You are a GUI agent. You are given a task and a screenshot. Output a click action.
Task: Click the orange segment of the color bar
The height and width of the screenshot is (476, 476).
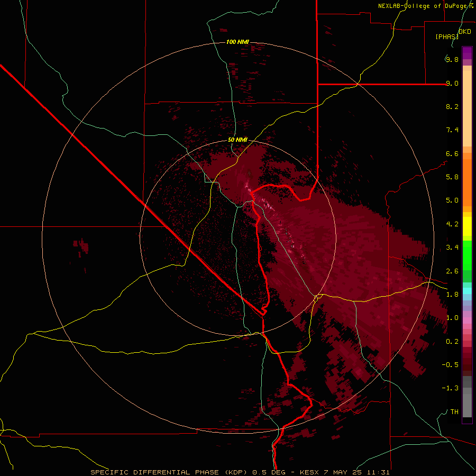tap(467, 179)
